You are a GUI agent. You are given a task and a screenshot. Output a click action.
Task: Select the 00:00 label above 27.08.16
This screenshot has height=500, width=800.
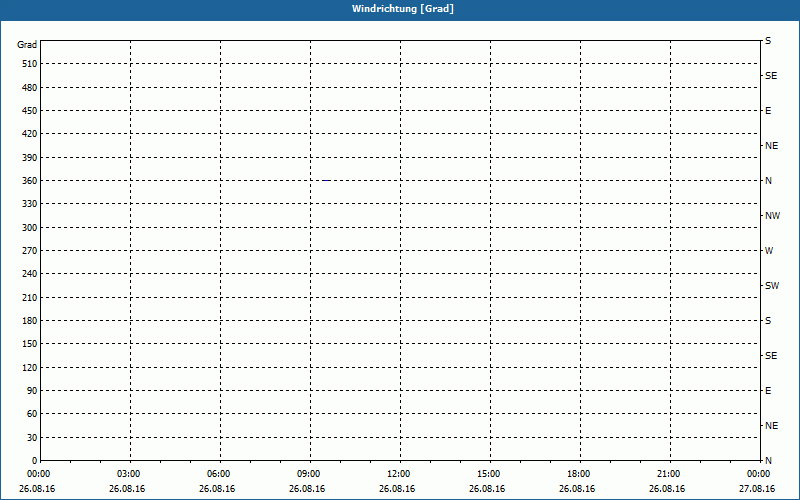pos(759,474)
